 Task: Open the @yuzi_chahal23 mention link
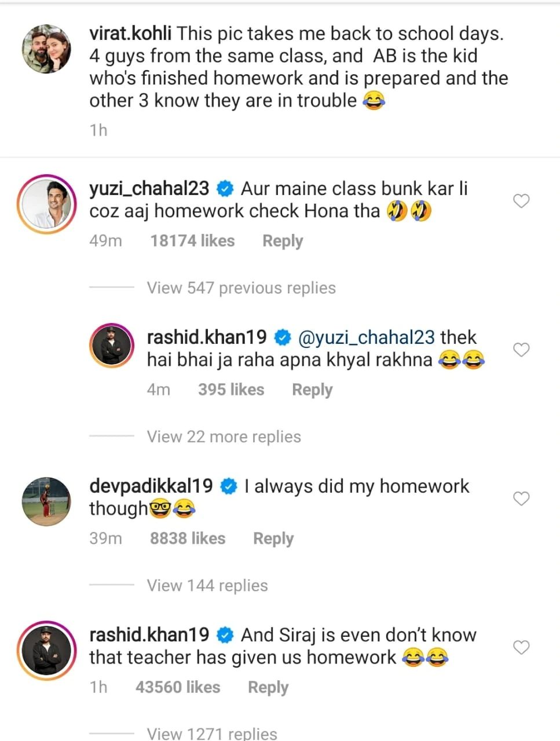[x=365, y=337]
